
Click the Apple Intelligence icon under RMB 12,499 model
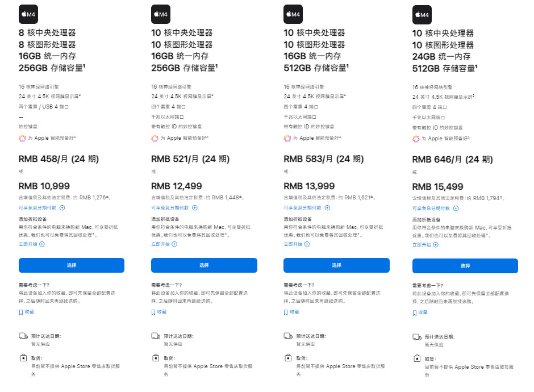pos(155,138)
